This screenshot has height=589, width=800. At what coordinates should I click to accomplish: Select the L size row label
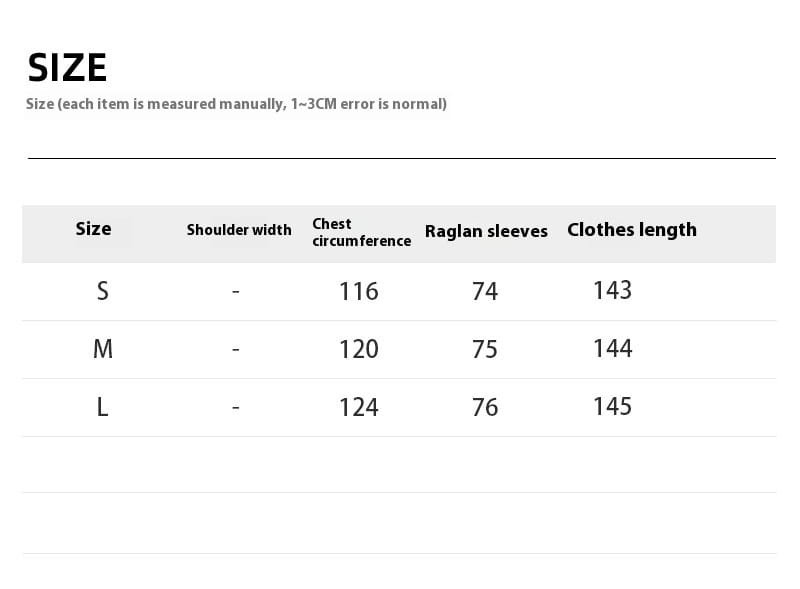pos(102,407)
